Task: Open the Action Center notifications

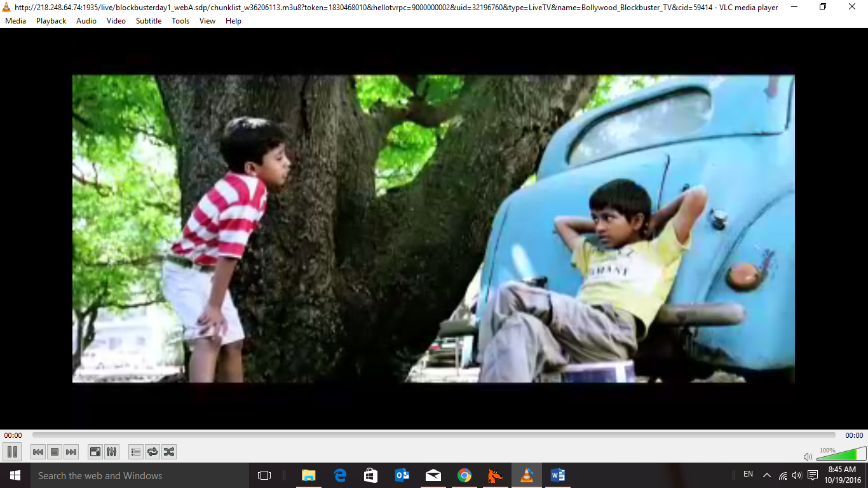Action: tap(813, 475)
